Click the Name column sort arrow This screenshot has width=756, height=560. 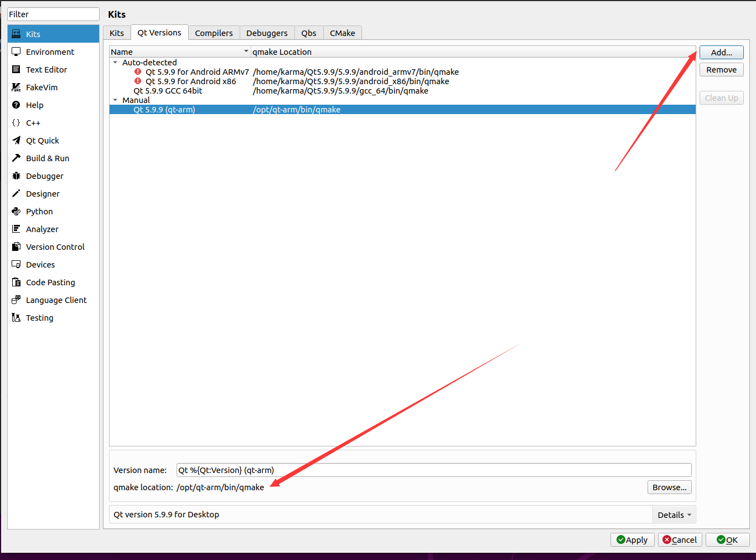coord(246,52)
